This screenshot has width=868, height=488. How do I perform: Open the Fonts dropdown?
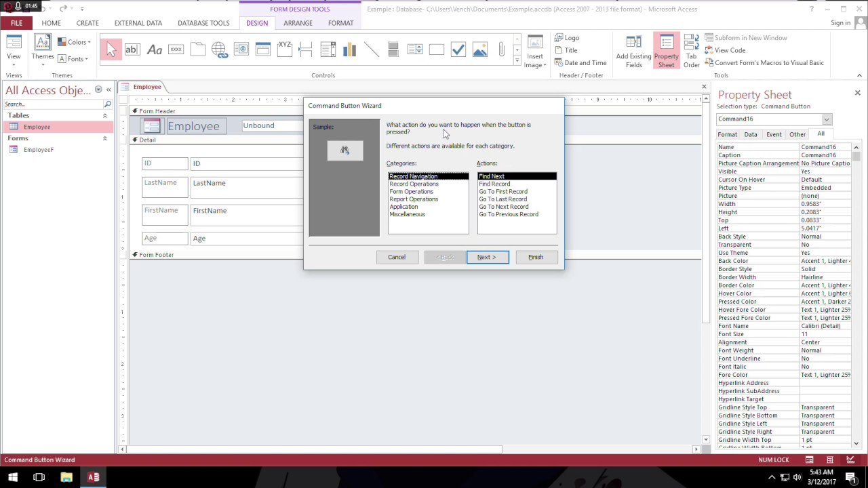[x=73, y=59]
